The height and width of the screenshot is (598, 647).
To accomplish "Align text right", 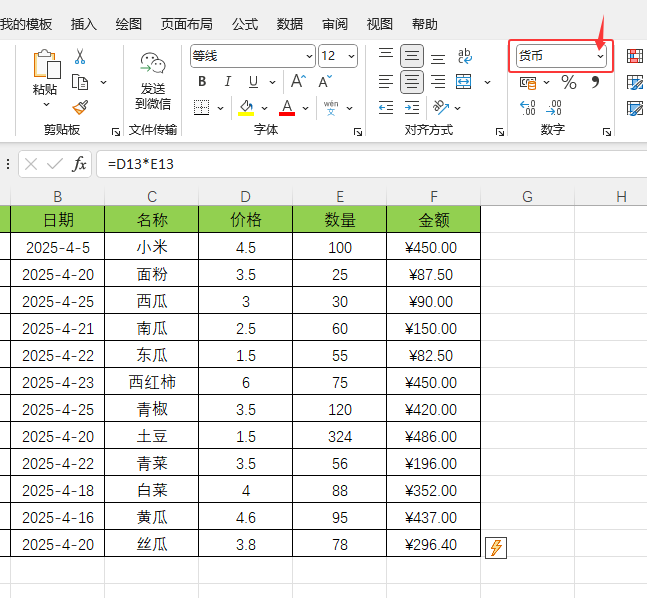I will (x=438, y=82).
